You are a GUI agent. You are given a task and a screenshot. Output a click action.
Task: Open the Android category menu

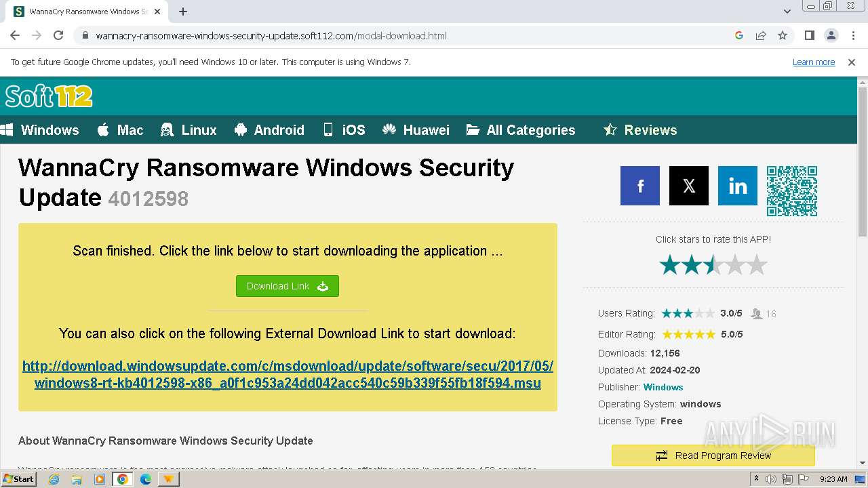[x=269, y=130]
